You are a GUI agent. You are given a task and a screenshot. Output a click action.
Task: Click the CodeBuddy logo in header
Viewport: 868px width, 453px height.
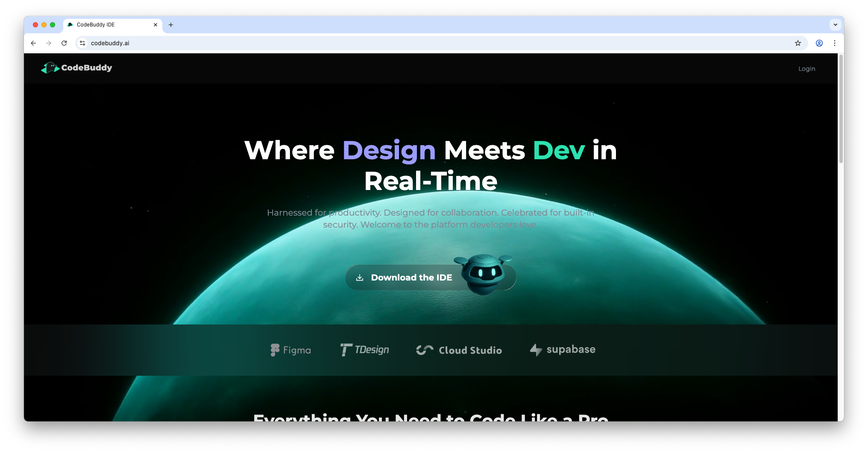pos(76,68)
